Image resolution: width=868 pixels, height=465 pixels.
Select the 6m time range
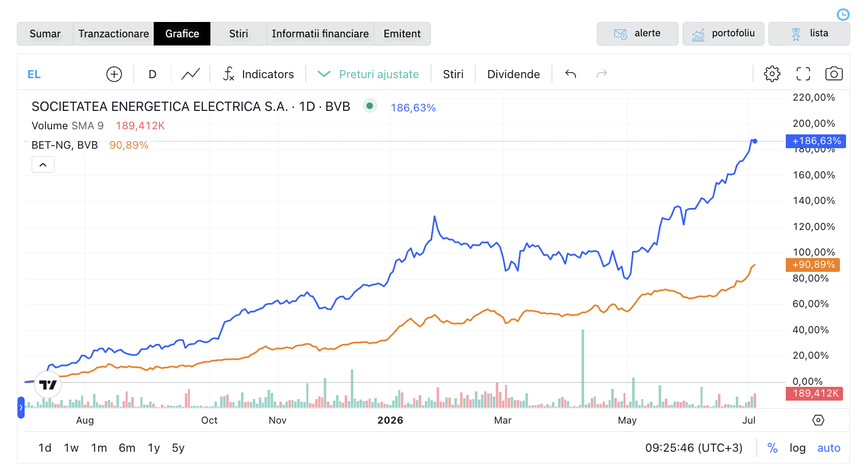[127, 448]
